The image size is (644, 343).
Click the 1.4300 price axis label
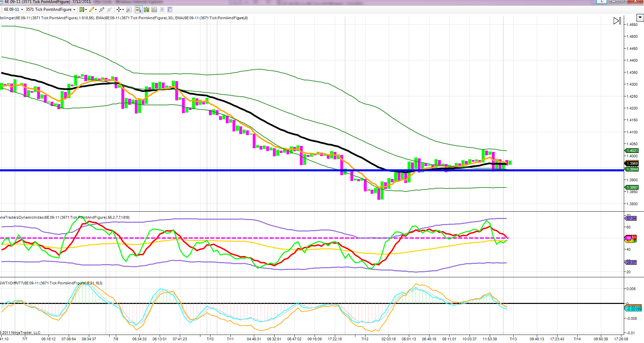pos(632,84)
